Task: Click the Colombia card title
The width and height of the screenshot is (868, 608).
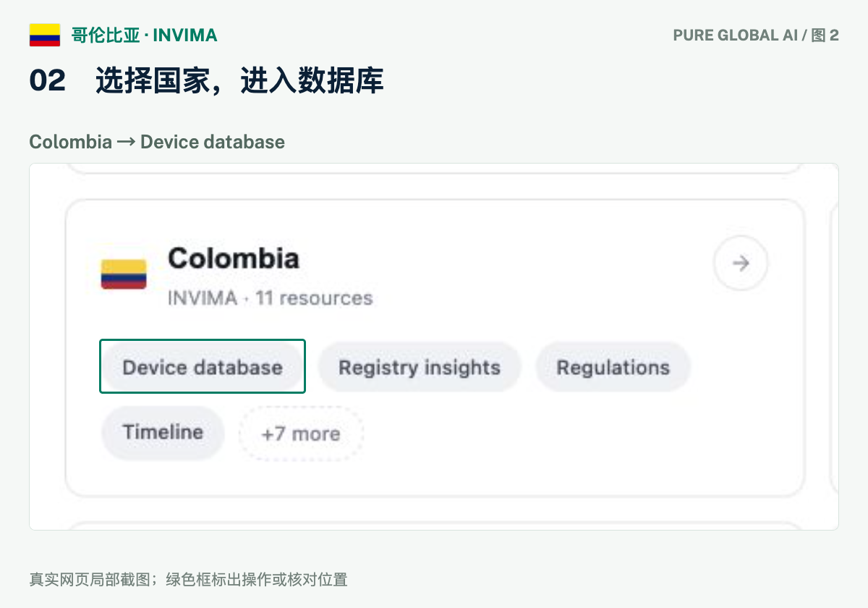Action: pyautogui.click(x=234, y=258)
